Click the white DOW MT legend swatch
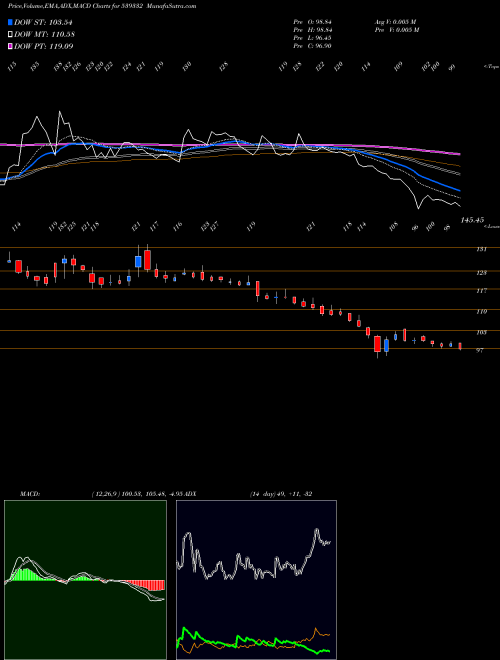This screenshot has width=500, height=660. coord(10,34)
